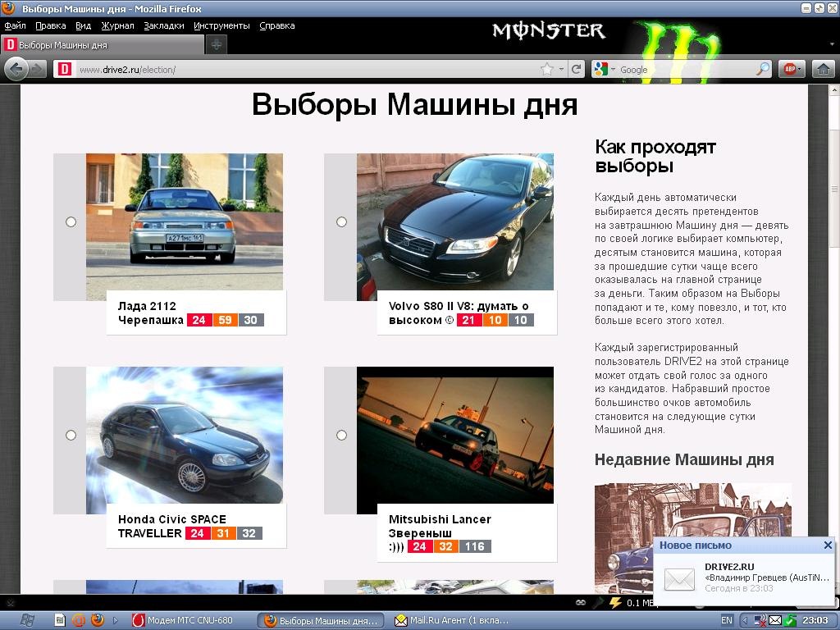This screenshot has height=630, width=840.
Task: Click the red 24 counter for Лада 2112
Action: coord(199,320)
